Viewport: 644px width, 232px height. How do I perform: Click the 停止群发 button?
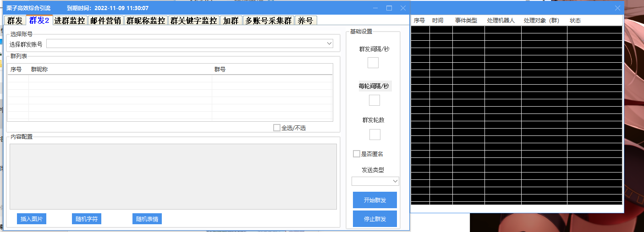pyautogui.click(x=375, y=219)
